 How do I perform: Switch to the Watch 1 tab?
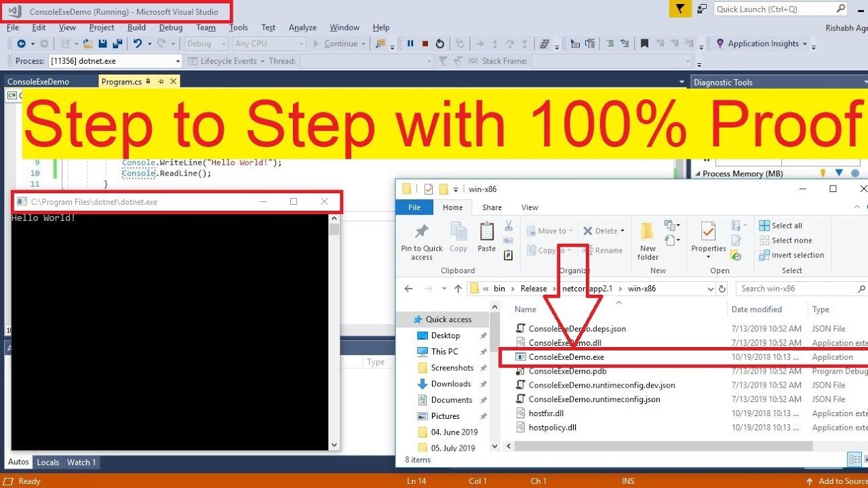point(81,462)
